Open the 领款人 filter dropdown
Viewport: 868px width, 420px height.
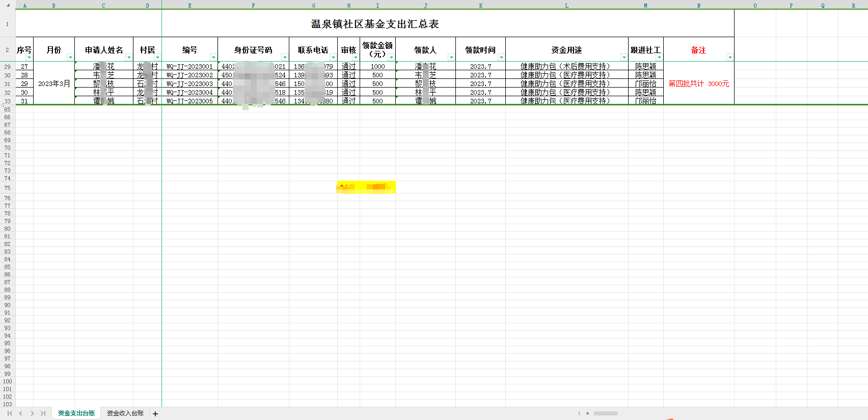pyautogui.click(x=451, y=58)
